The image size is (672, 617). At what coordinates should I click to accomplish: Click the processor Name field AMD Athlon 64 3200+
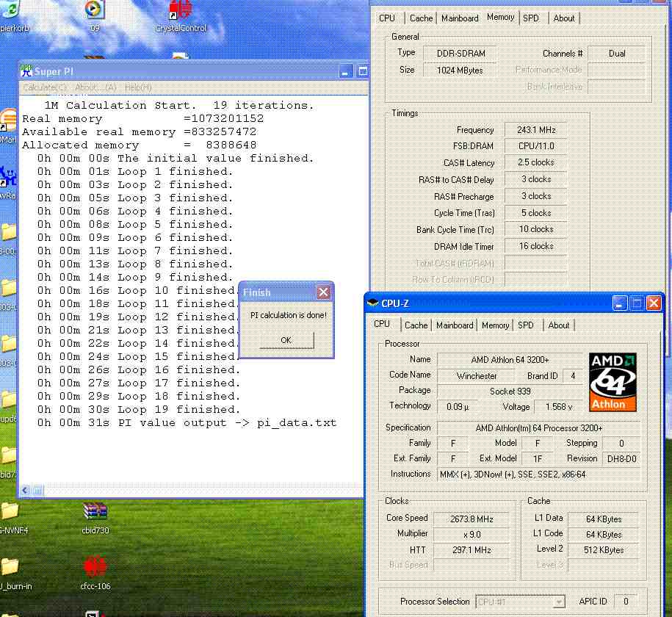pyautogui.click(x=510, y=359)
